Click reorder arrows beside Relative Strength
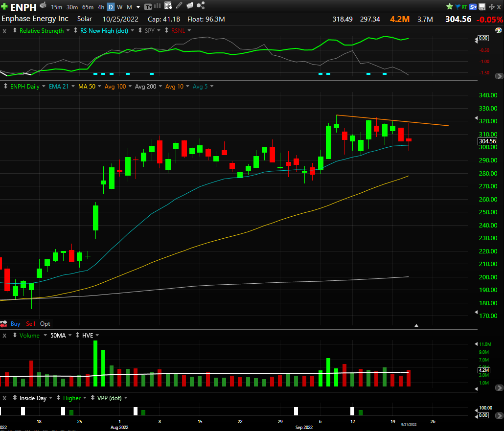Viewport: 504px width, 431px height. point(15,30)
